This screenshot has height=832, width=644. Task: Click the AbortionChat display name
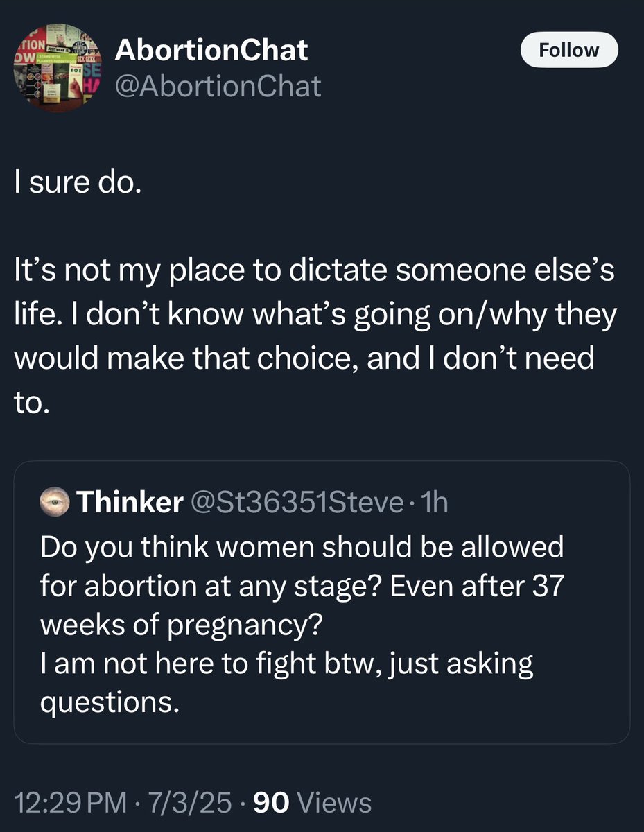211,50
